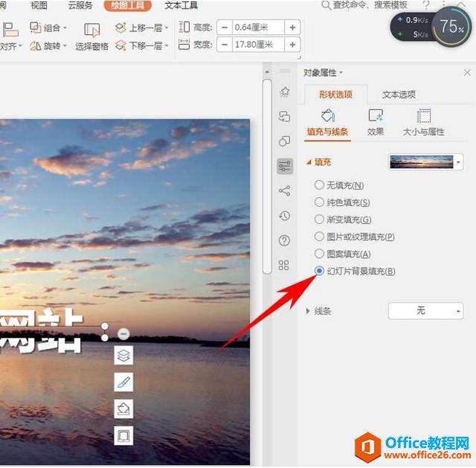
Task: Click the panel drag handle above sidebar
Action: click(285, 71)
